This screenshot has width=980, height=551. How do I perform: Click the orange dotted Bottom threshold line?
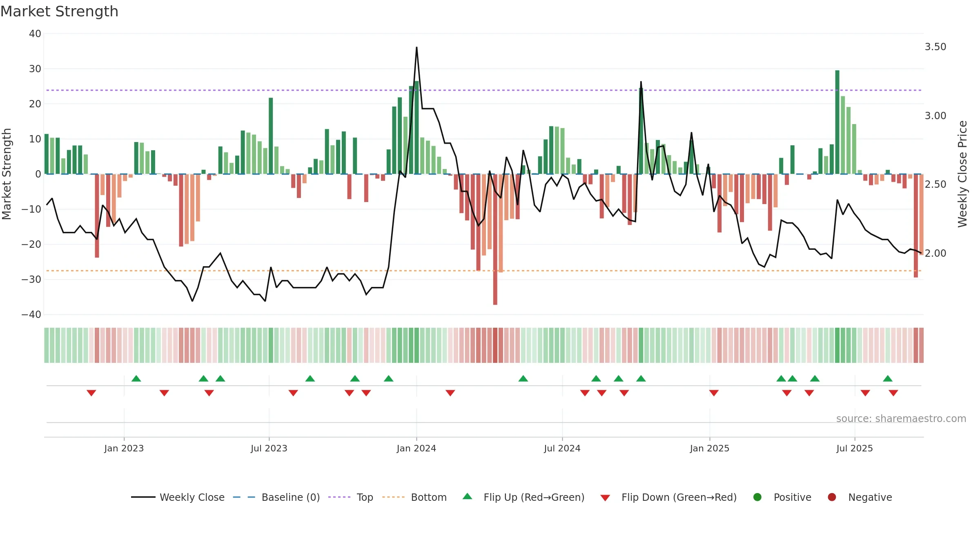pyautogui.click(x=484, y=271)
